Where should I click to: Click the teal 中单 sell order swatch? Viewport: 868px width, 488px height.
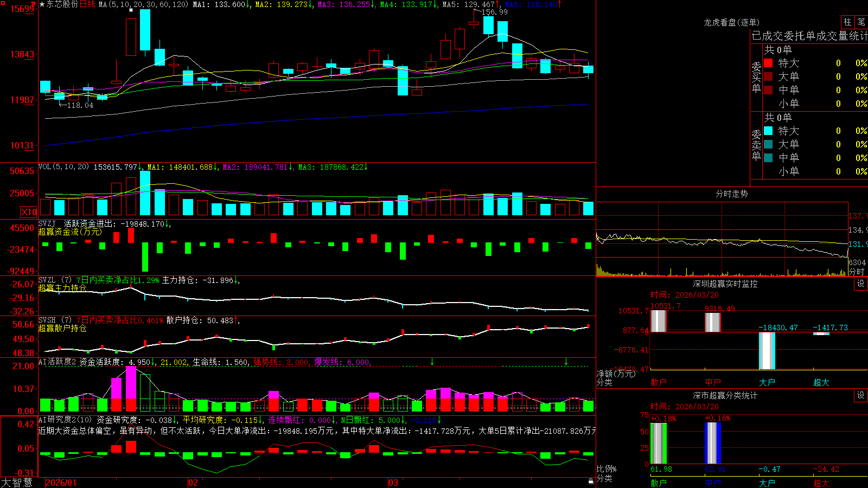(x=768, y=158)
